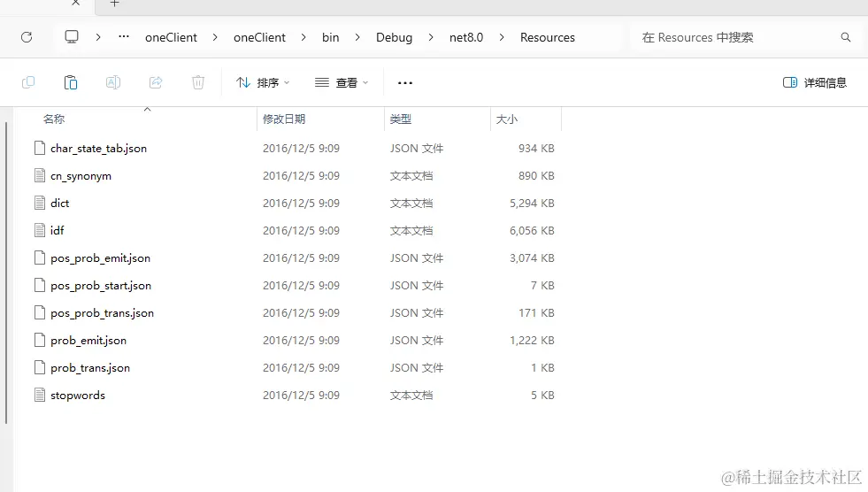Click document icon of cn_synonym
868x492 pixels.
(x=39, y=175)
